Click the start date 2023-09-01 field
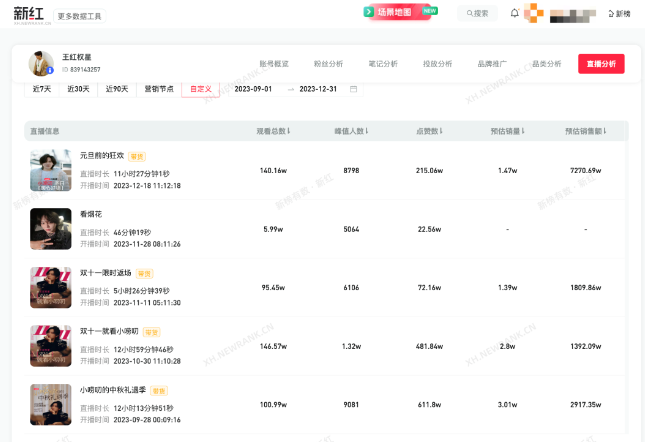The width and height of the screenshot is (645, 442). click(x=253, y=89)
